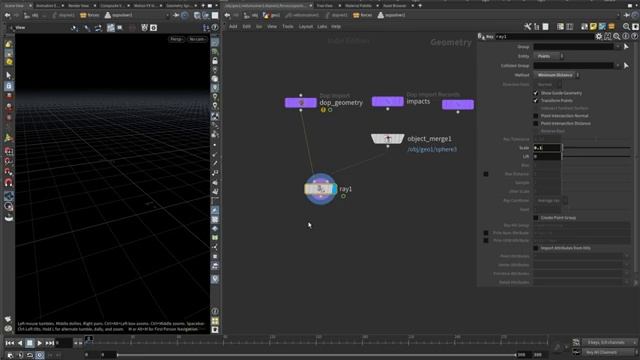Click the /obj/geo1/sphere3 path link
The width and height of the screenshot is (640, 360).
tap(432, 149)
